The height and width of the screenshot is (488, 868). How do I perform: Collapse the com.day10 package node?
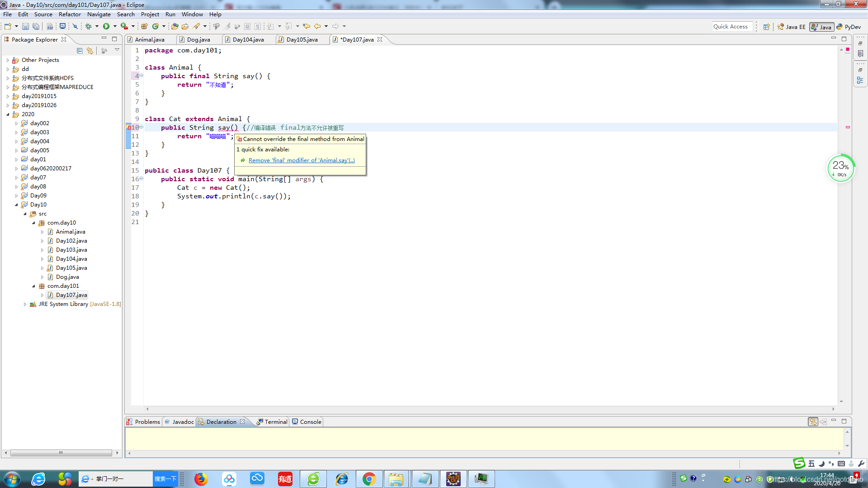click(x=33, y=223)
